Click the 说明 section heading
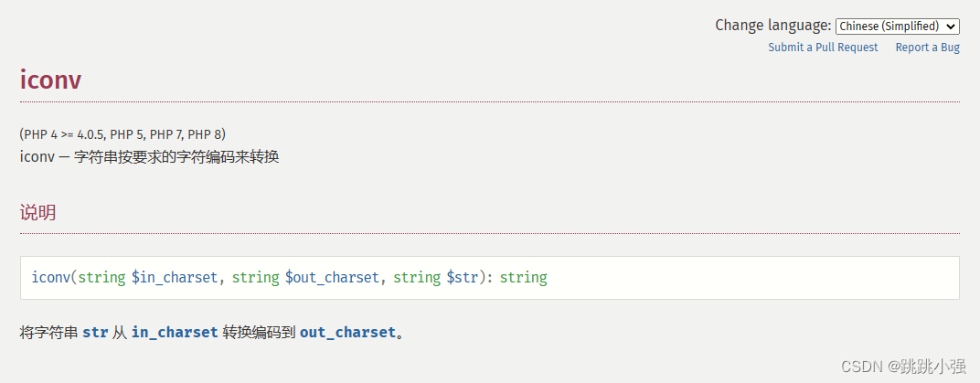 pos(37,213)
